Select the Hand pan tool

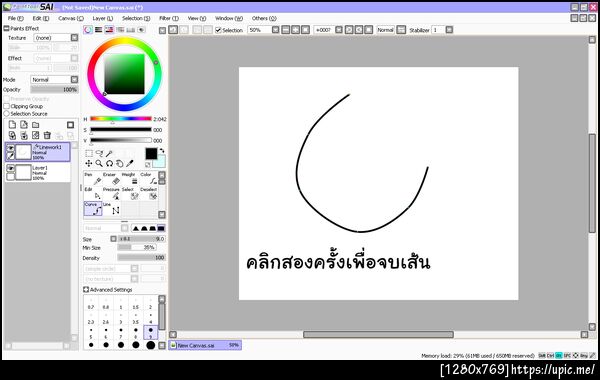120,164
